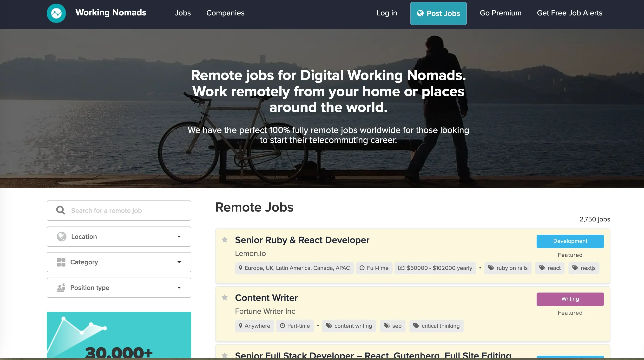The image size is (644, 360).
Task: Click the purple Writing category badge
Action: point(570,299)
